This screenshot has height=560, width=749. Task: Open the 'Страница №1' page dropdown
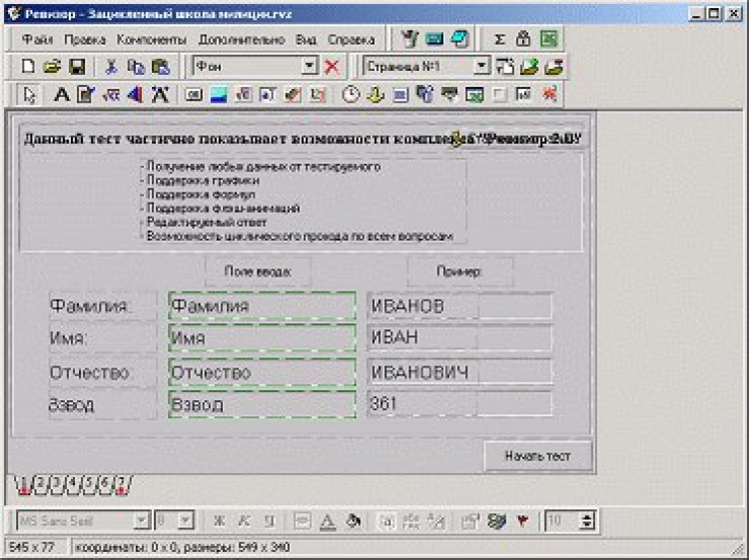click(x=481, y=66)
